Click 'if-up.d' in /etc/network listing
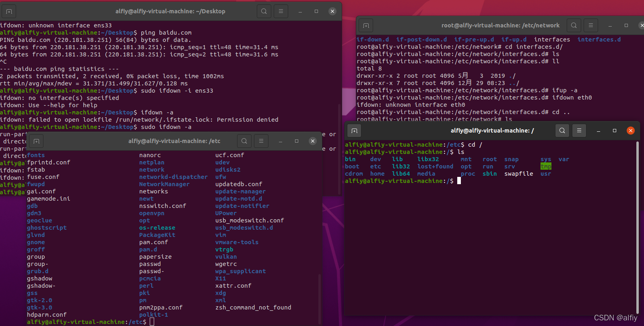 pos(514,39)
